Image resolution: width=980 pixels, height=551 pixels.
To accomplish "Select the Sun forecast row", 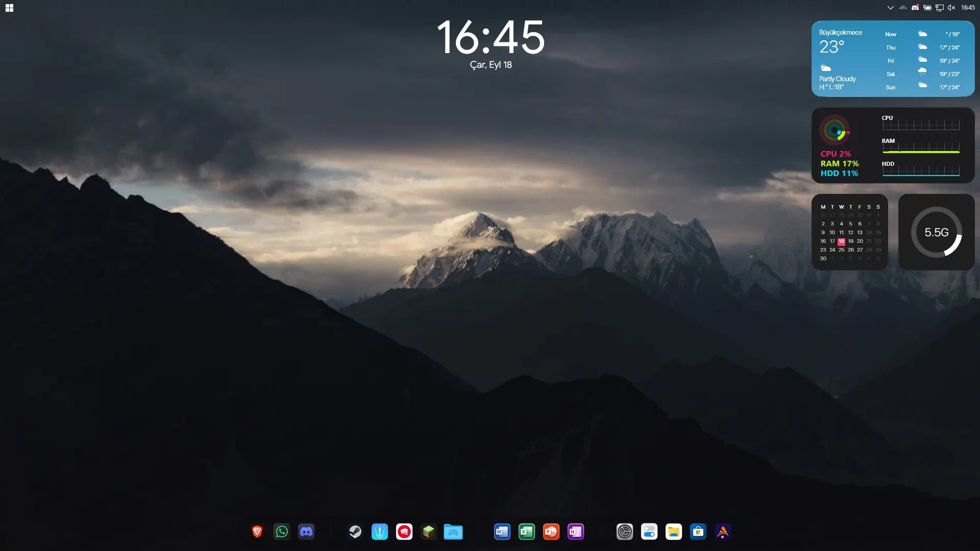I will [x=922, y=87].
